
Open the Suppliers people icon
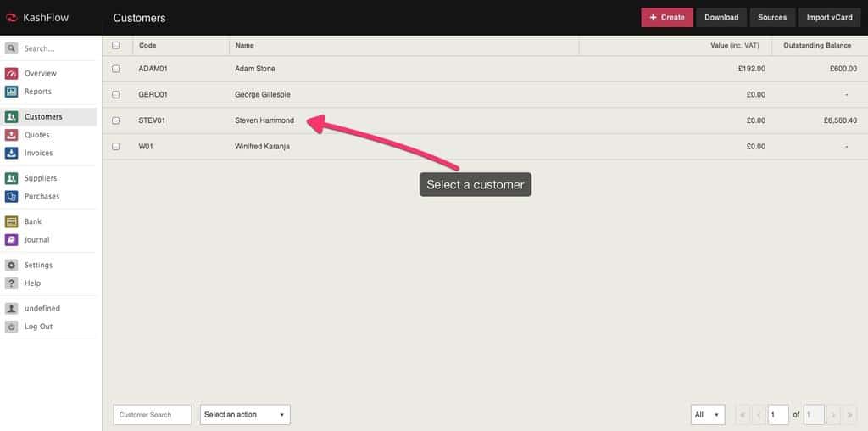tap(12, 178)
